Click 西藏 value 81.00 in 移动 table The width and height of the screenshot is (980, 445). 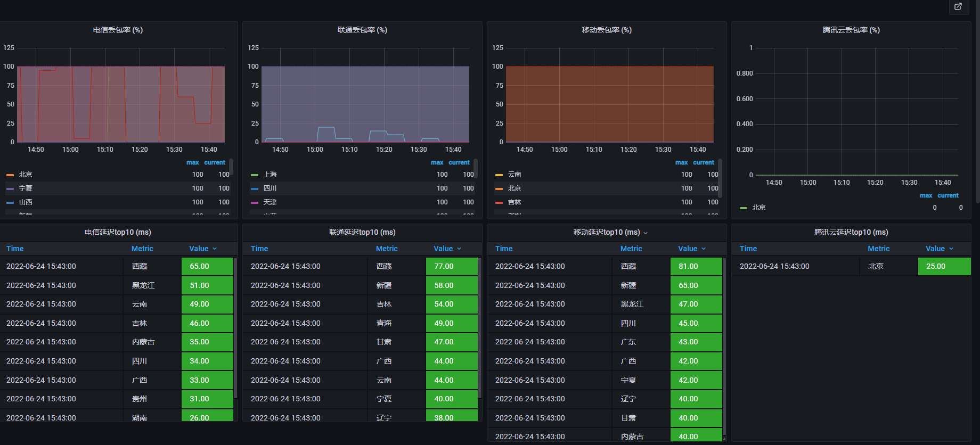click(x=696, y=266)
